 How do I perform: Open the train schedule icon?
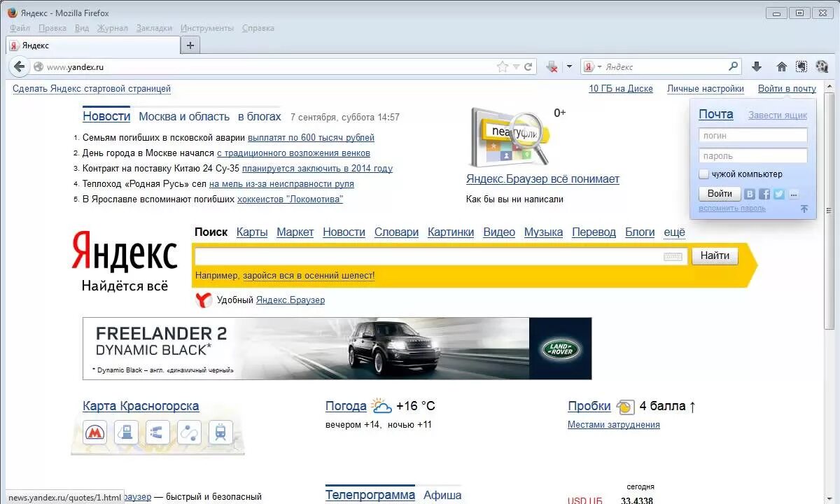tap(220, 433)
